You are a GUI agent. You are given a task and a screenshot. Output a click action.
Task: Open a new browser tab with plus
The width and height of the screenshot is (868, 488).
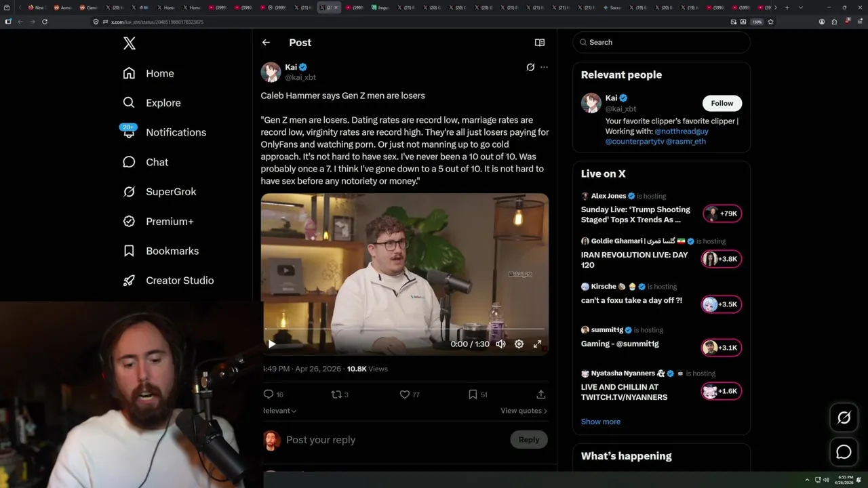pos(787,7)
